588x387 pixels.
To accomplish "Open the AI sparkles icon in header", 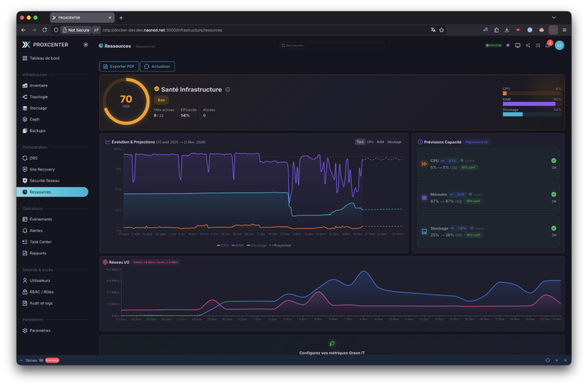I will pos(528,45).
